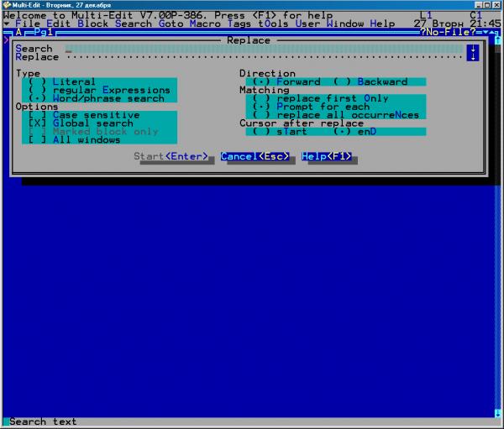504x429 pixels.
Task: Click the Welcome to Multi-Edit message line
Action: tap(168, 15)
